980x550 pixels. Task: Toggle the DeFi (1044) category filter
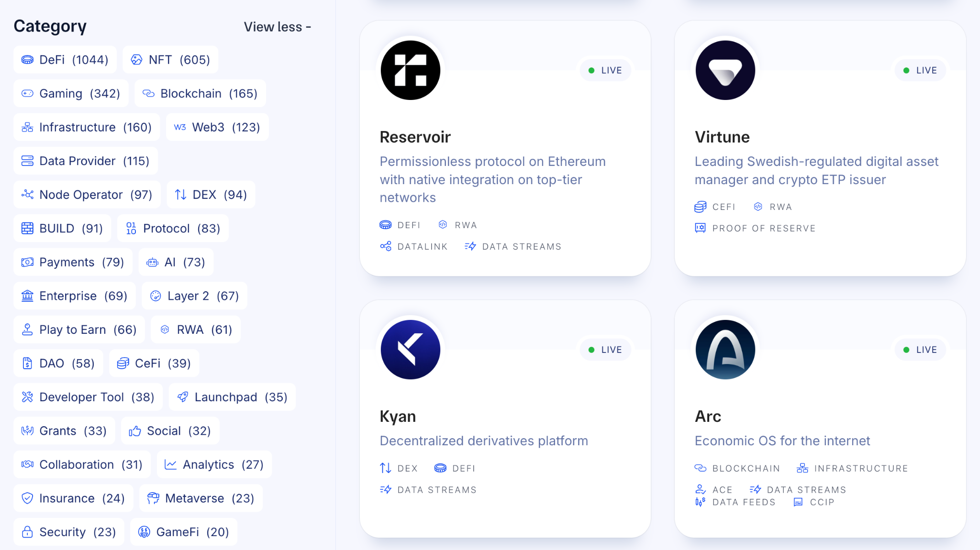65,60
